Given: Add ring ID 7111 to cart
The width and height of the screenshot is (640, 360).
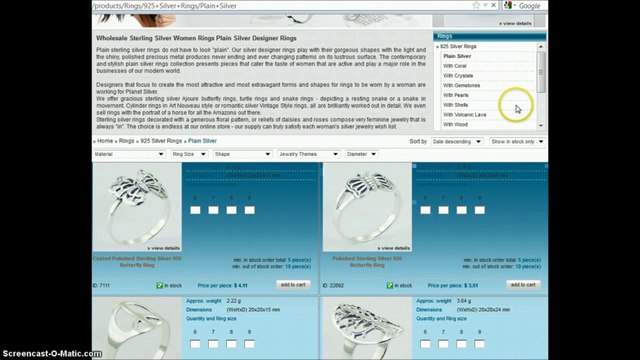Looking at the screenshot, I should coord(293,285).
